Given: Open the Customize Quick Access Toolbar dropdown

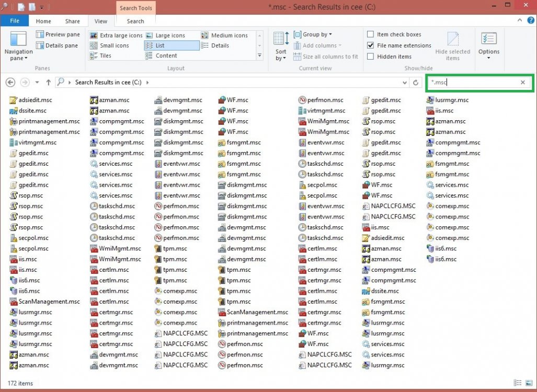Looking at the screenshot, I should click(42, 7).
